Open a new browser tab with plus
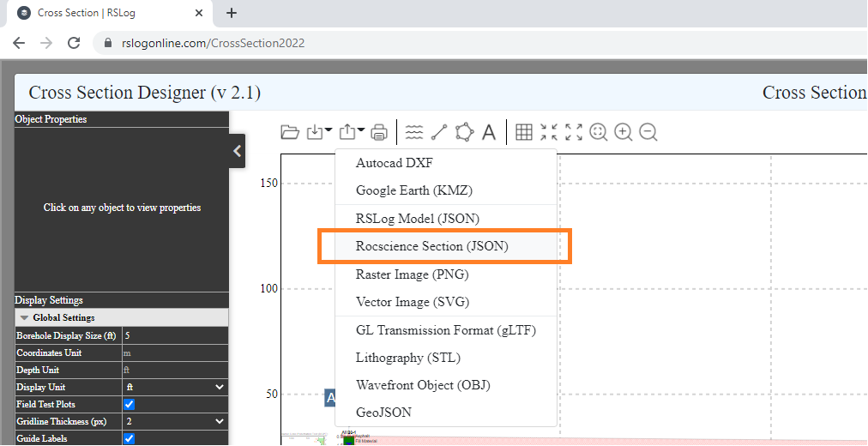The width and height of the screenshot is (868, 446). pyautogui.click(x=232, y=13)
